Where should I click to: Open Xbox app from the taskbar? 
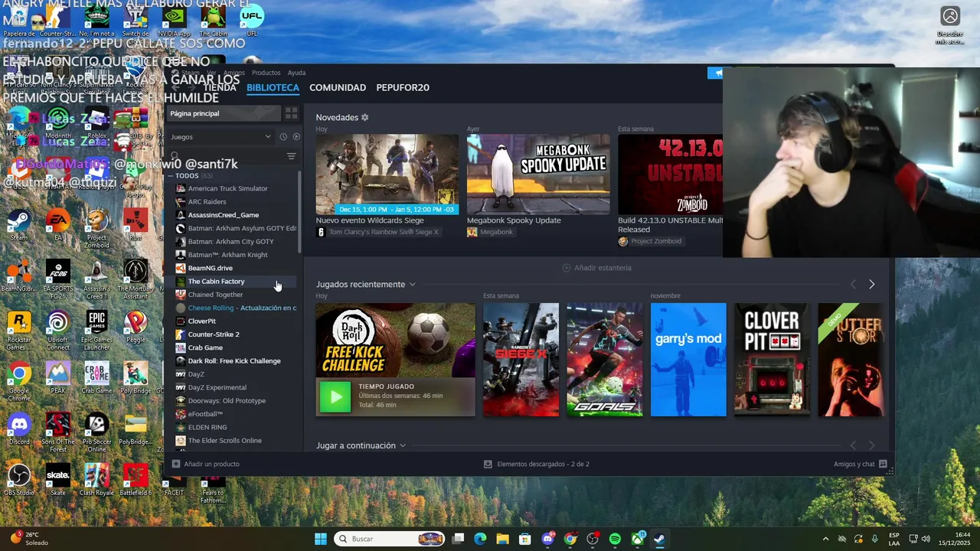point(638,539)
